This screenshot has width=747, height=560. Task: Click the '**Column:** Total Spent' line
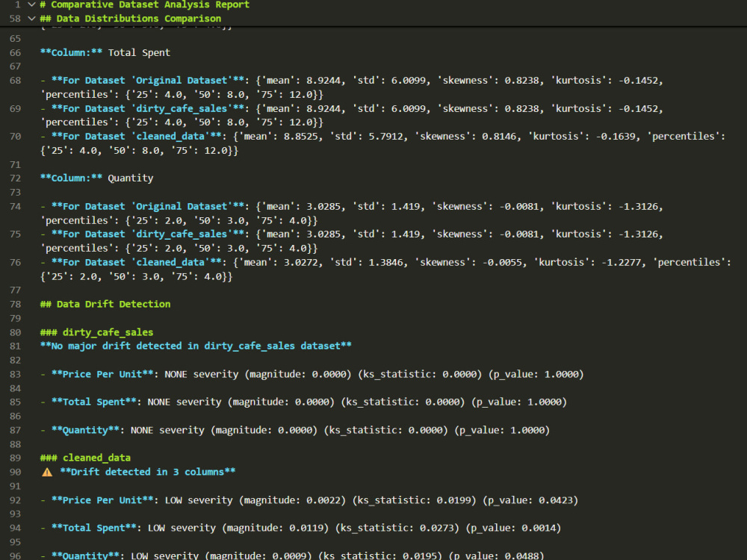tap(105, 53)
